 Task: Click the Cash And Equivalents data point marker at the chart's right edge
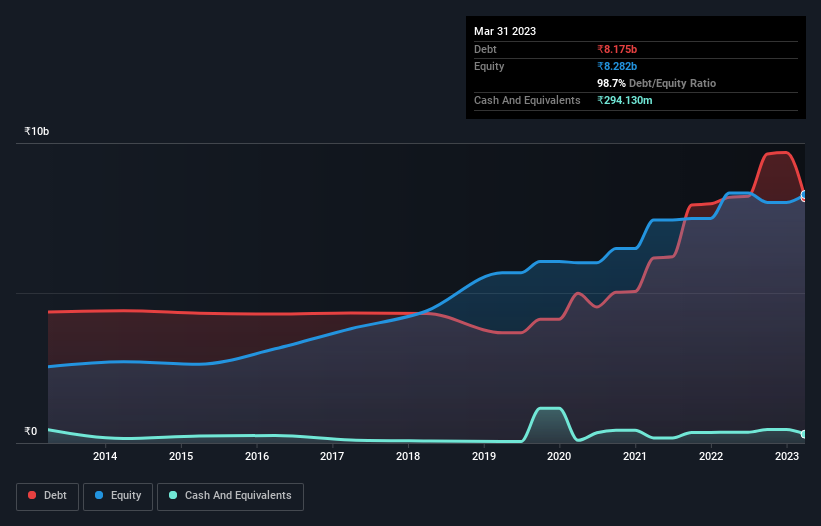[x=805, y=434]
